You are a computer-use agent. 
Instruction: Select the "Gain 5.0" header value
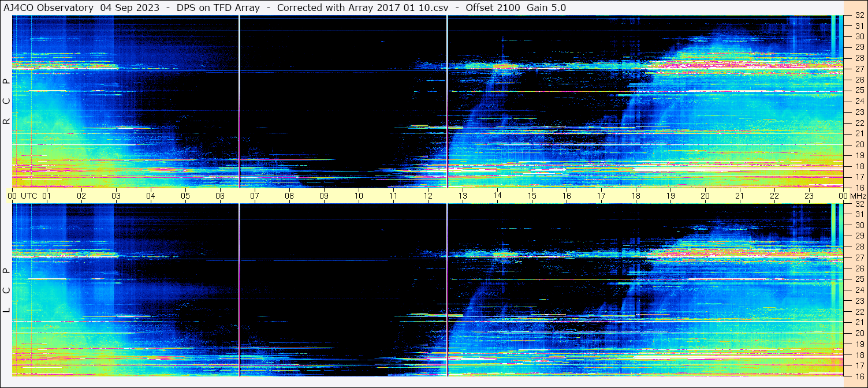pyautogui.click(x=546, y=8)
